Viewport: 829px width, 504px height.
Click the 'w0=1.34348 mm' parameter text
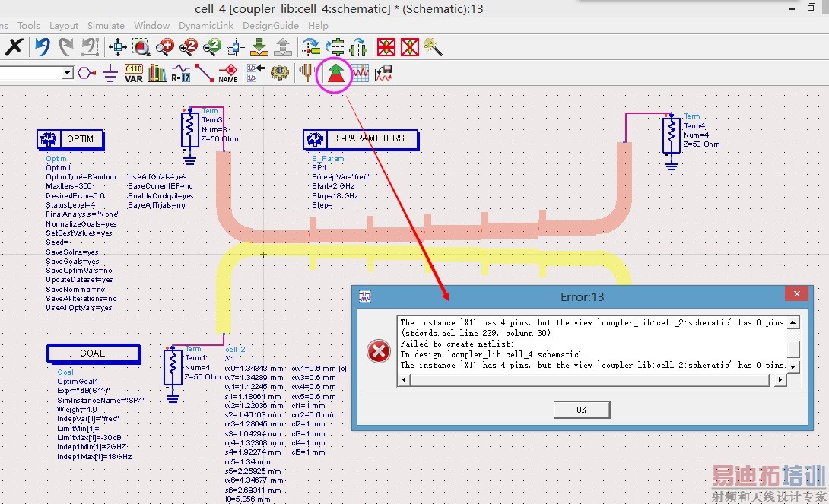254,368
